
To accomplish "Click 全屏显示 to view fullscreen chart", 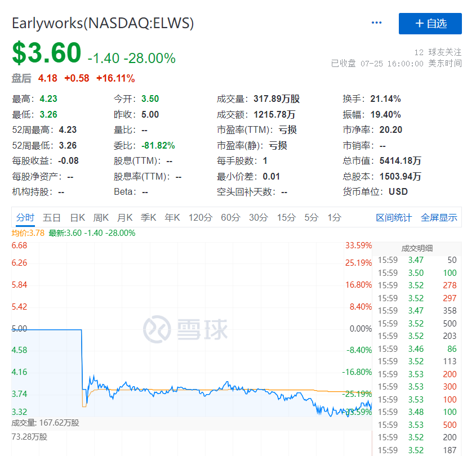I will 439,218.
